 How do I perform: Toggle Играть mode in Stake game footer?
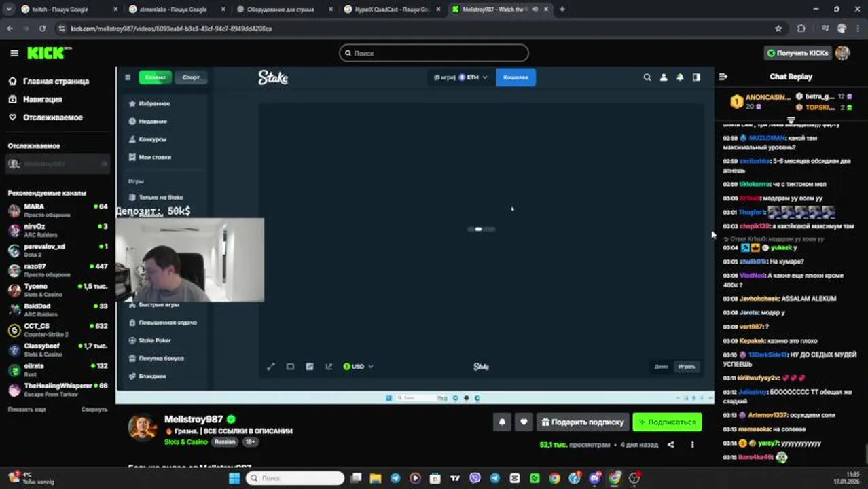point(687,367)
